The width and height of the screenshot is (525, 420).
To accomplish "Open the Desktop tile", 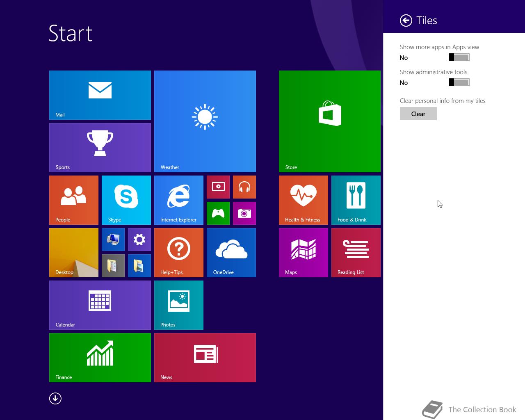I will tap(74, 253).
